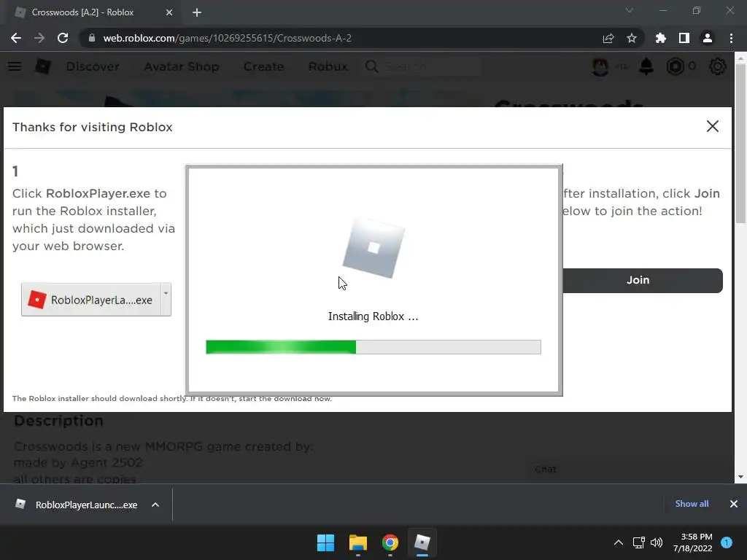Viewport: 747px width, 560px height.
Task: Open the clock showing 3:58 PM
Action: 692,542
